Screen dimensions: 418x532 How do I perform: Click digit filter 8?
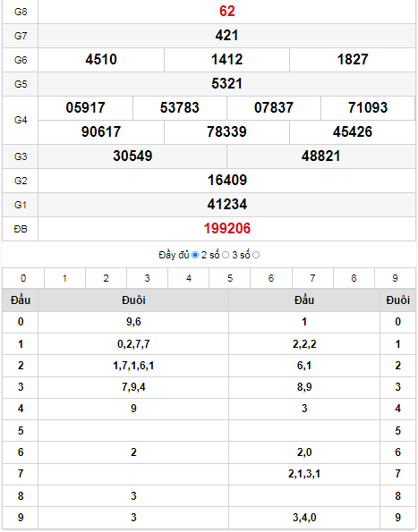354,278
